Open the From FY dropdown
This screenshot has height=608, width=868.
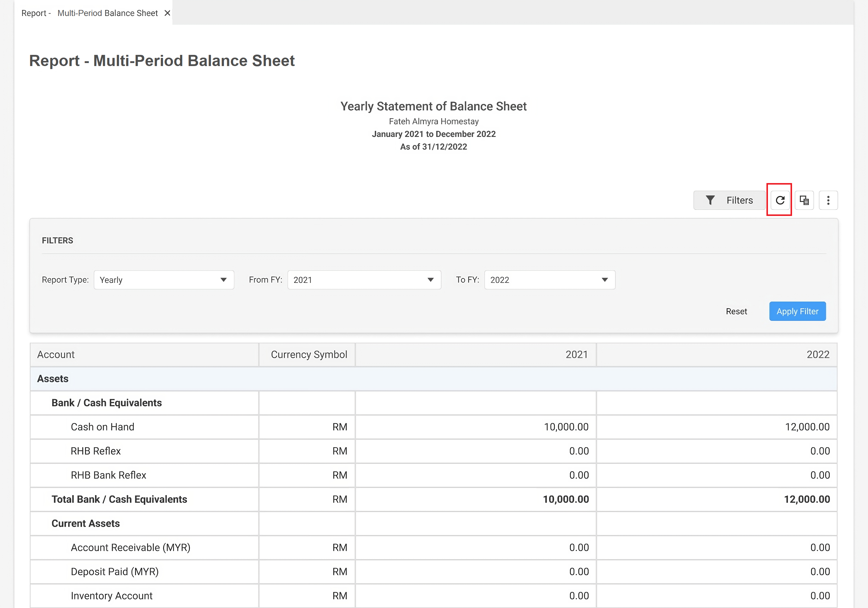click(x=364, y=280)
